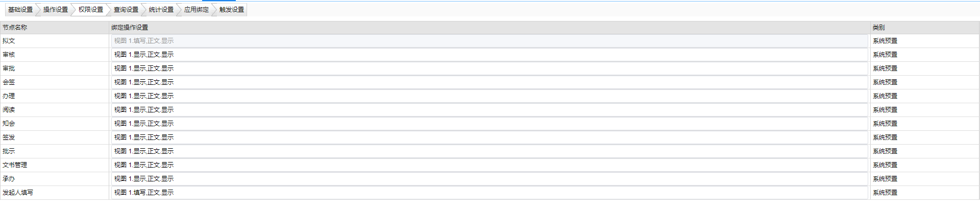Switch to the 操作设置 tab

coord(55,10)
